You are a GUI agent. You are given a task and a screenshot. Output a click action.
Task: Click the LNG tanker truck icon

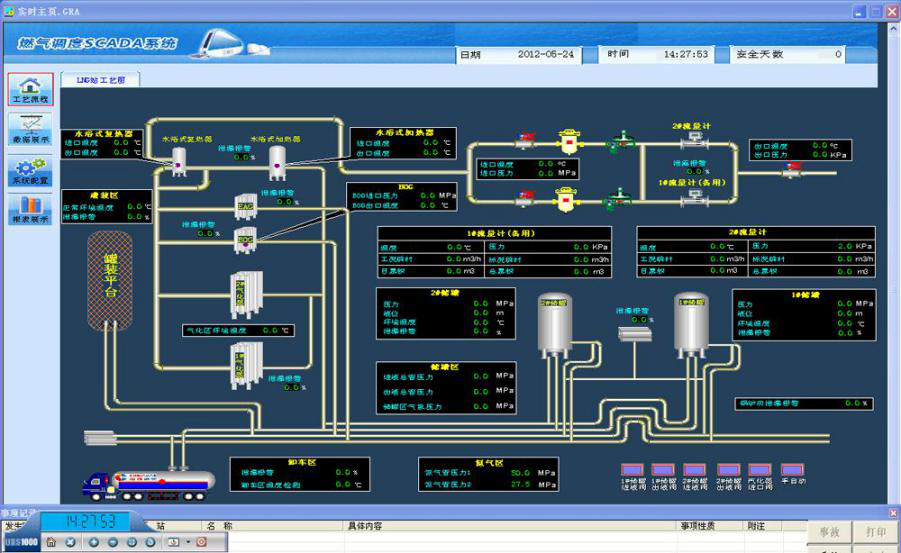pos(148,483)
